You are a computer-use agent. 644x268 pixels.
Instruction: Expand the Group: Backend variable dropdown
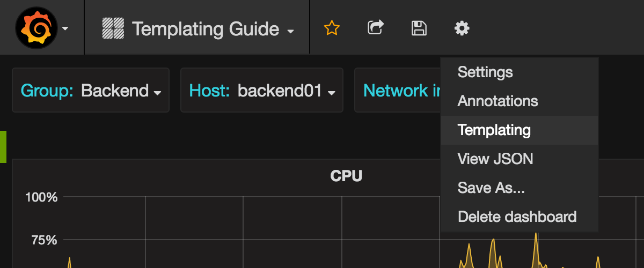pos(91,91)
